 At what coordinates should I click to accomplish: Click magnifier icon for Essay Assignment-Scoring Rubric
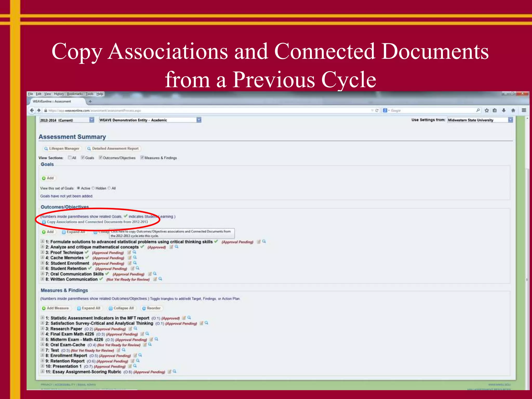coord(175,371)
